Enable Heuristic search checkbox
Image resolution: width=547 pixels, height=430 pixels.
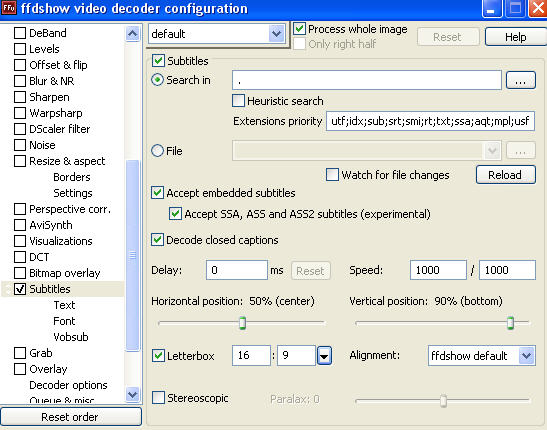coord(238,101)
